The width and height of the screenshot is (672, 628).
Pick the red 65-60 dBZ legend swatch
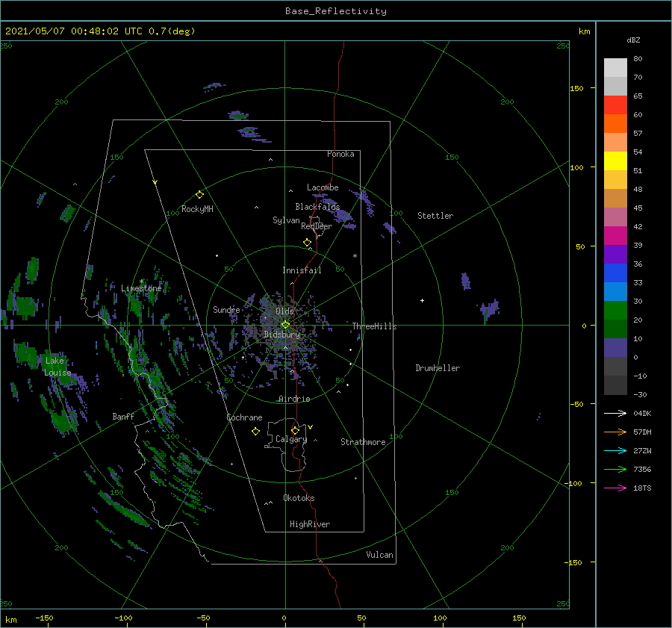click(615, 105)
